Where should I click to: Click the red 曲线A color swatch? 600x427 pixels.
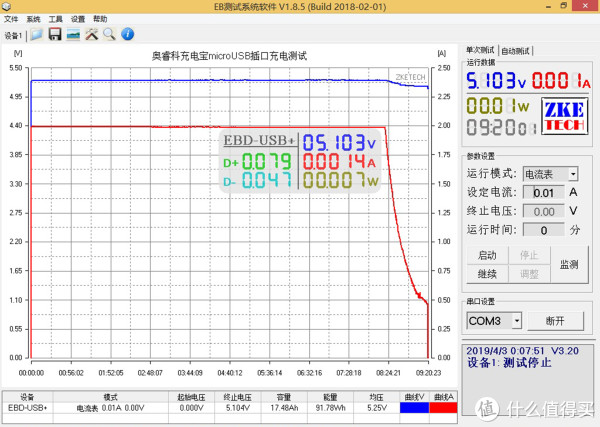[443, 408]
